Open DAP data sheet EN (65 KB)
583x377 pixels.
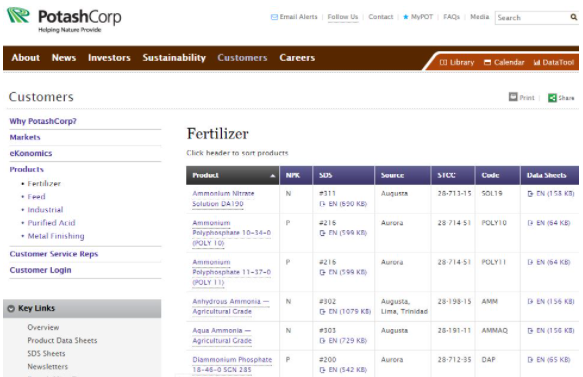[x=549, y=360]
